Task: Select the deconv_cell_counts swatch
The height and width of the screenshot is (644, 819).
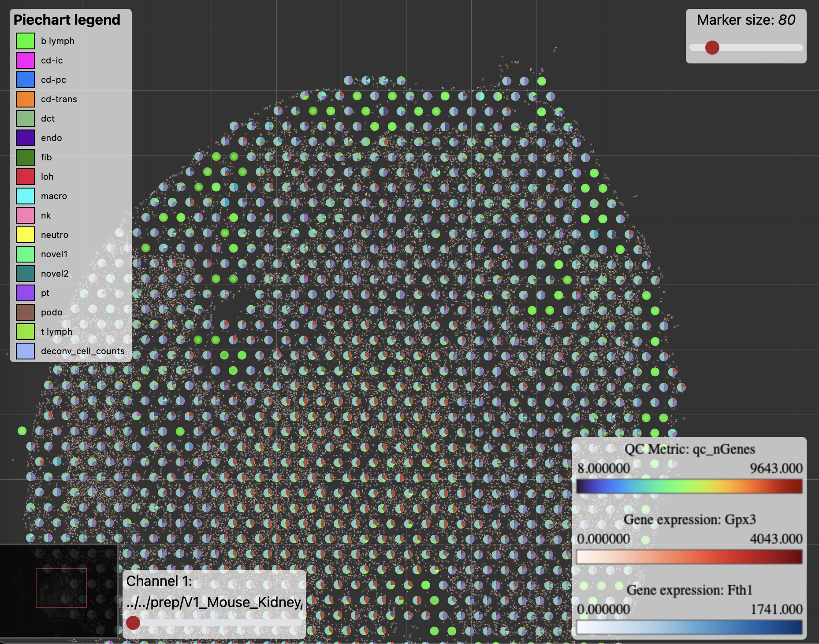Action: 25,351
